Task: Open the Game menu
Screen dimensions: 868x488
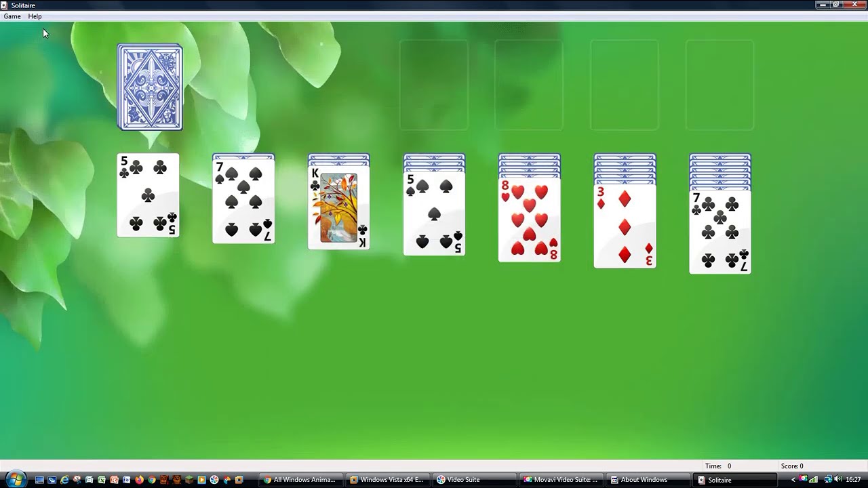Action: click(x=12, y=16)
